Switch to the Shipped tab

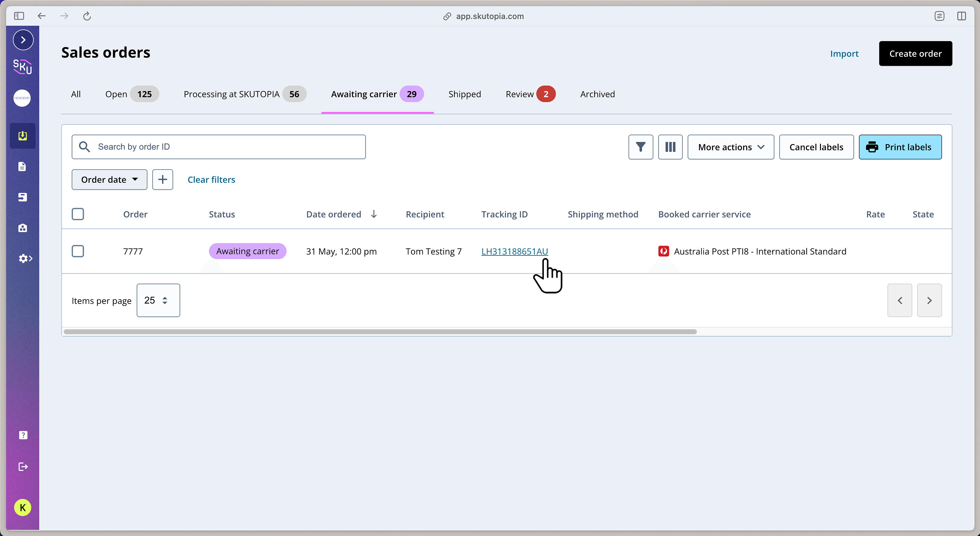click(465, 94)
